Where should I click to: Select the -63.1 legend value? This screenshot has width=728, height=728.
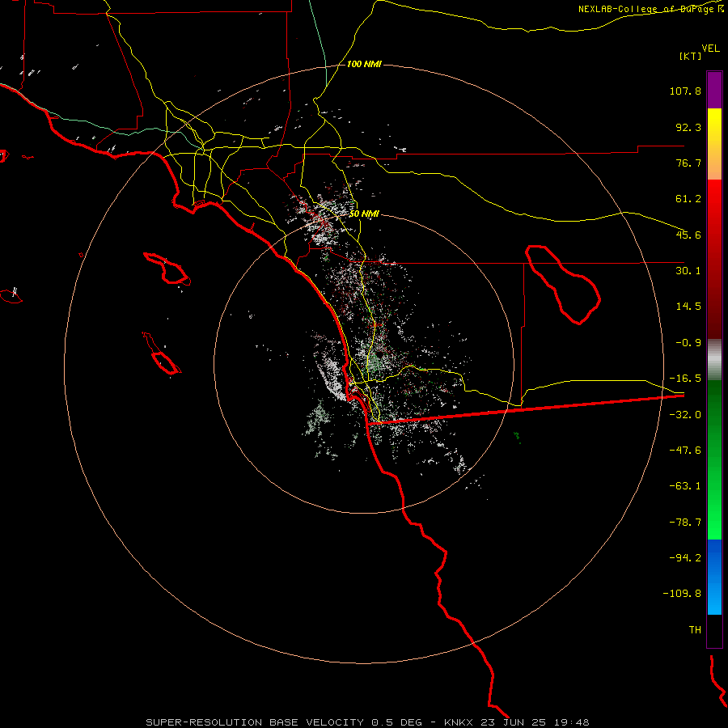685,486
